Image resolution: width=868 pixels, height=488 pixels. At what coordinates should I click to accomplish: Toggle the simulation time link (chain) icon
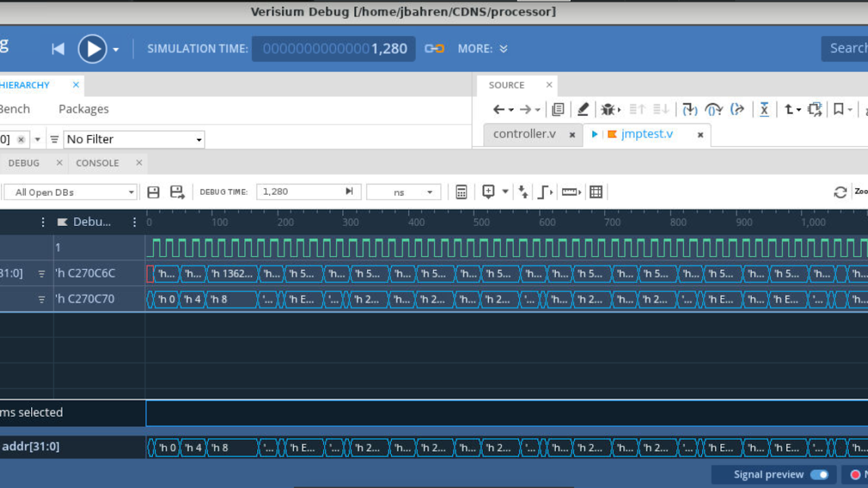[x=434, y=48]
